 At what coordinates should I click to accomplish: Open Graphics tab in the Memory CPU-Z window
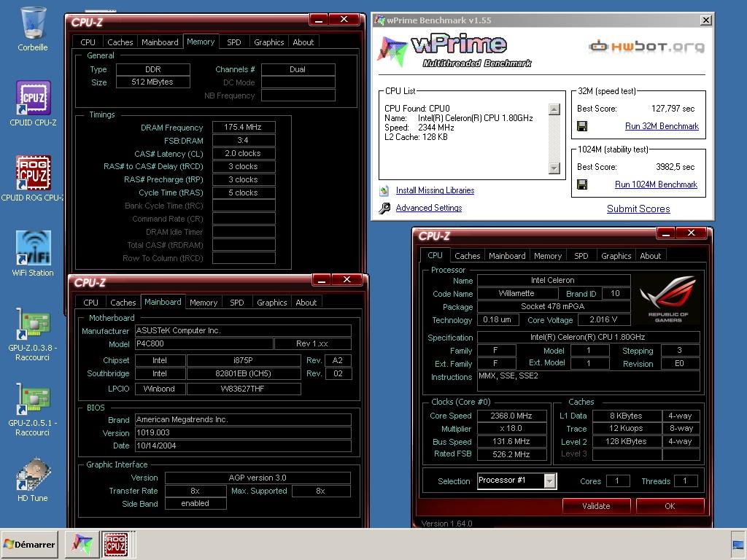[268, 42]
